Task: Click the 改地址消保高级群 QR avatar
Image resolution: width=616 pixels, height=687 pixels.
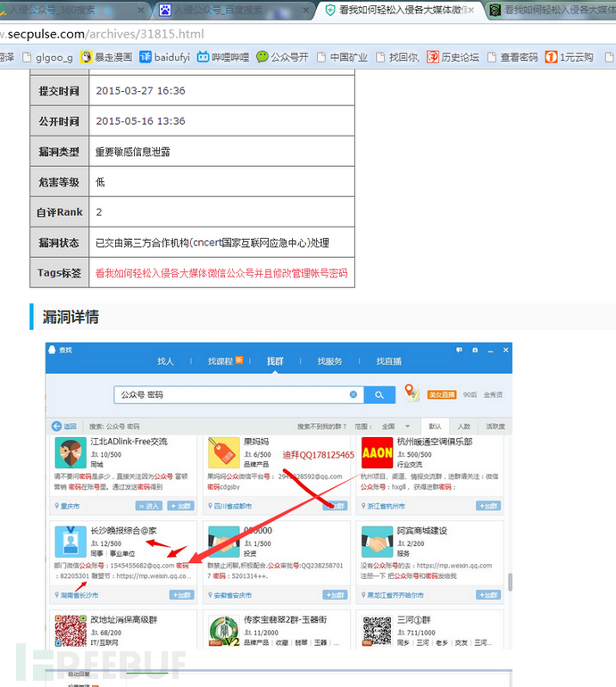Action: point(71,631)
